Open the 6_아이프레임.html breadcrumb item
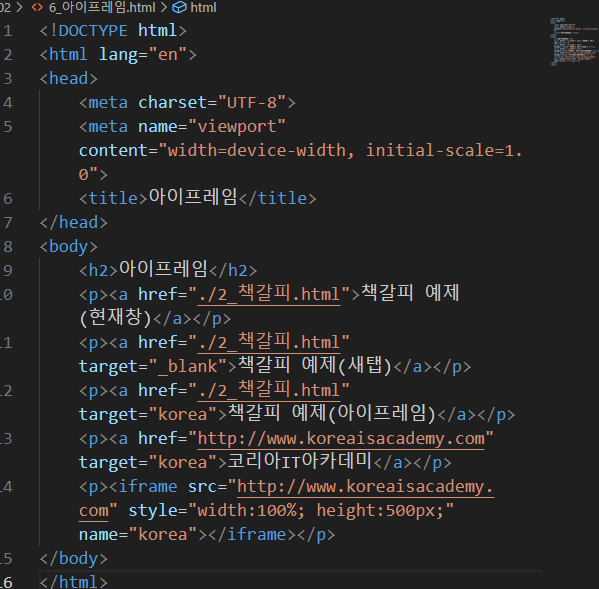The height and width of the screenshot is (589, 599). 102,7
